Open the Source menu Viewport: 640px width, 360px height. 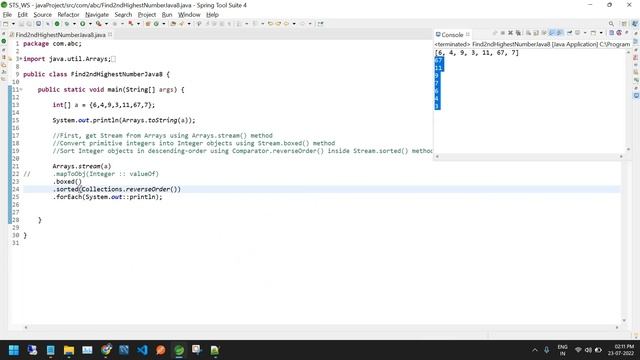coord(42,15)
